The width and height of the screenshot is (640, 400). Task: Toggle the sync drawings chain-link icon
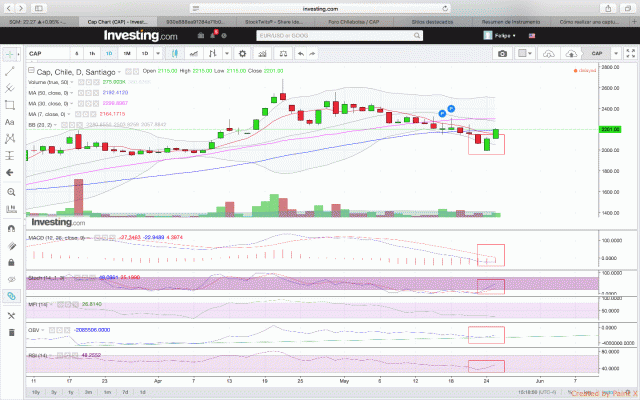coord(11,296)
